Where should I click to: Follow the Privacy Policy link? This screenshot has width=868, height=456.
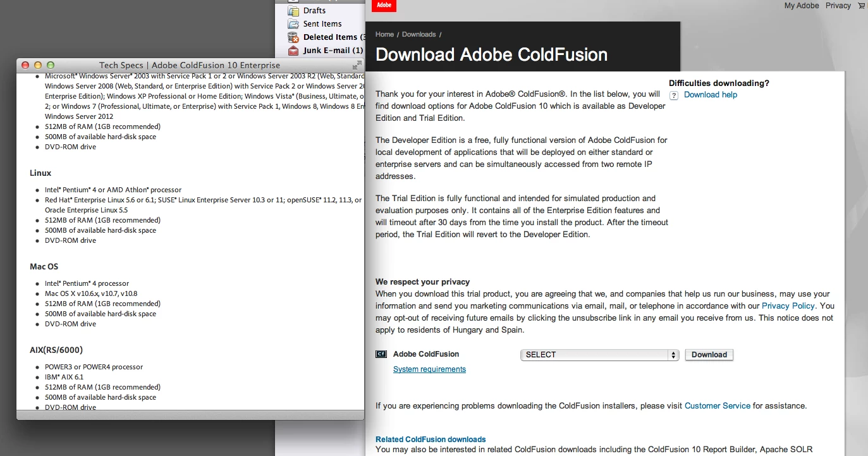(x=788, y=306)
